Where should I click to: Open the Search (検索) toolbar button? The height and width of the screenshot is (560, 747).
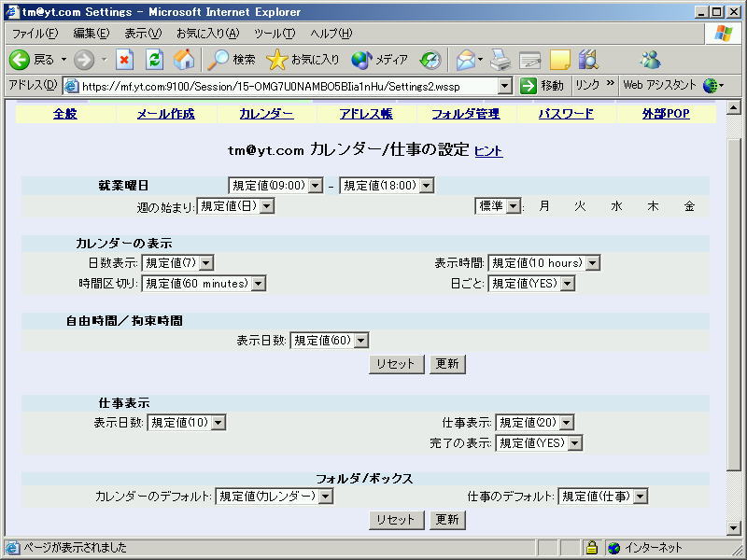(232, 60)
